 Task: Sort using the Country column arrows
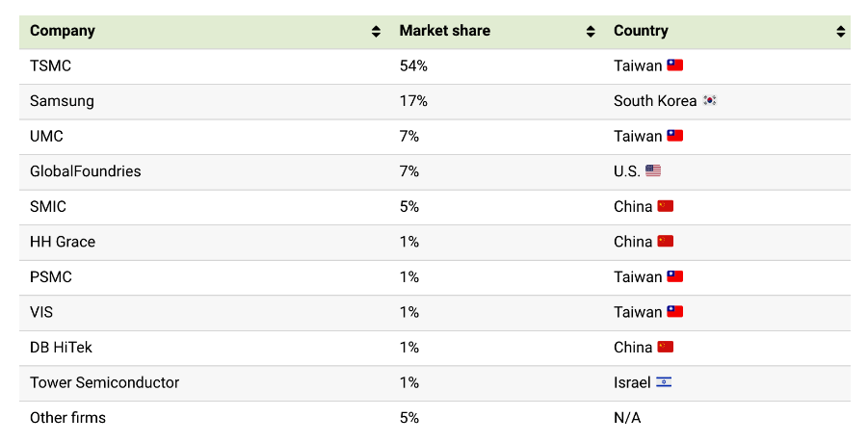tap(840, 32)
